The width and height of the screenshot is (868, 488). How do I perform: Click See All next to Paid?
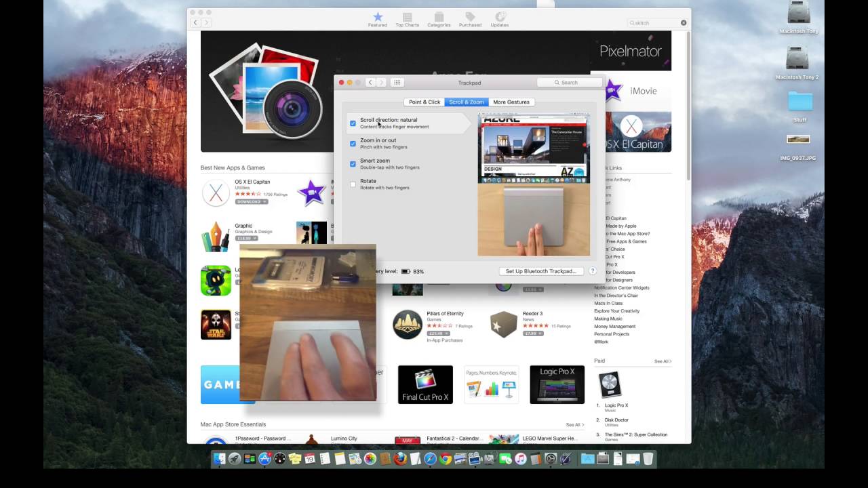pyautogui.click(x=663, y=361)
